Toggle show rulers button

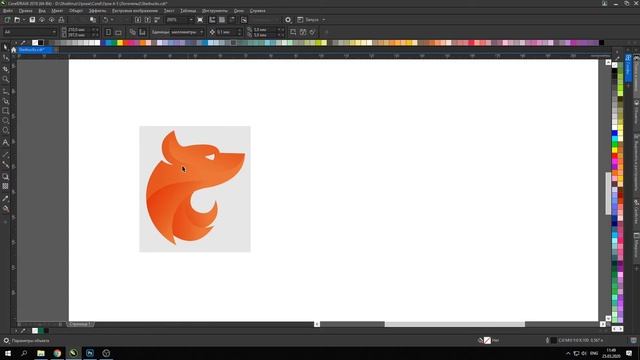212,20
